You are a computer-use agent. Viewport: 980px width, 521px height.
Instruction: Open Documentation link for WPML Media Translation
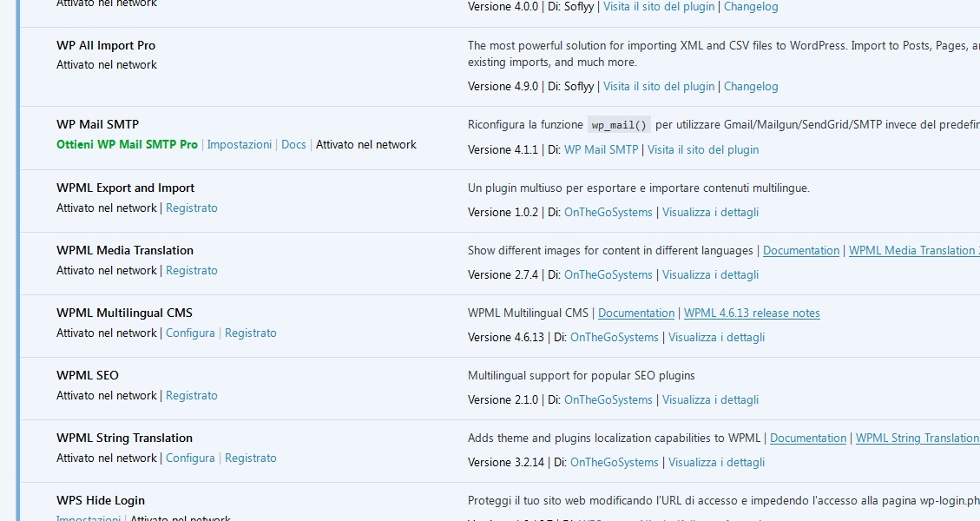pos(801,250)
